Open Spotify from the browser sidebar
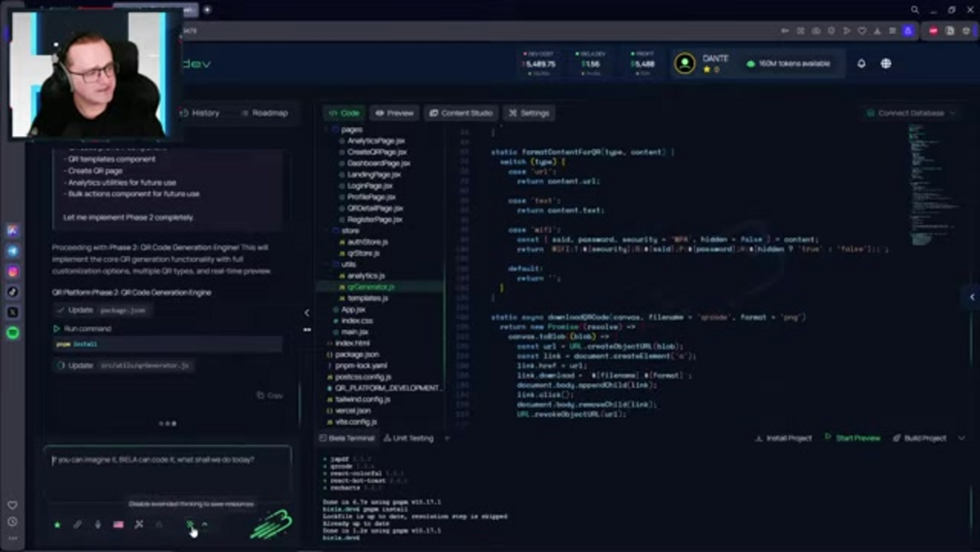This screenshot has height=552, width=980. click(x=13, y=333)
